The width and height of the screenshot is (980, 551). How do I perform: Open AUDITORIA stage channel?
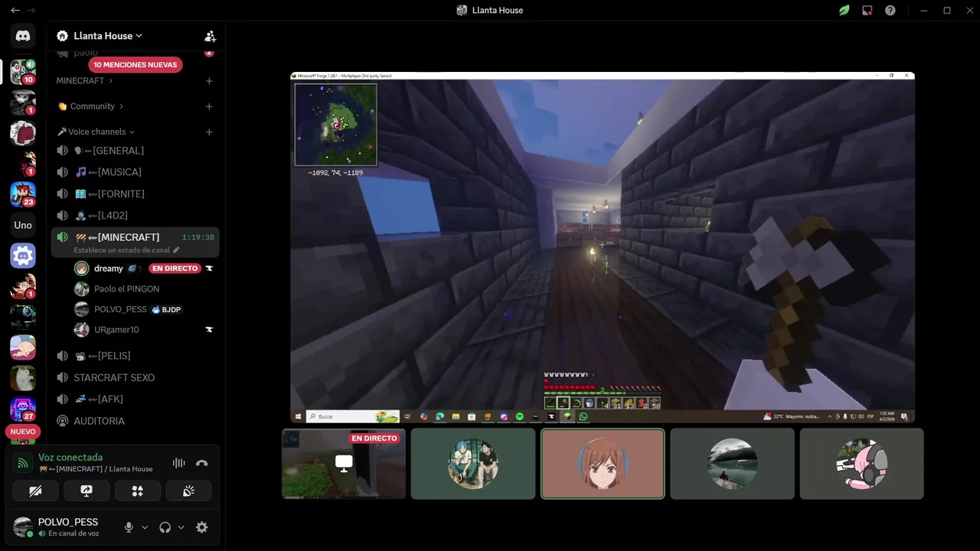pos(136,421)
